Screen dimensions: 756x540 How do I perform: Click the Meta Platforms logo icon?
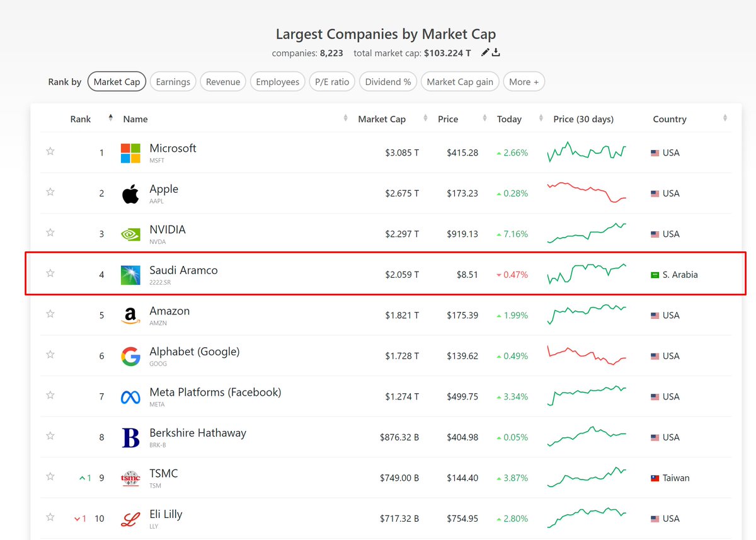130,397
